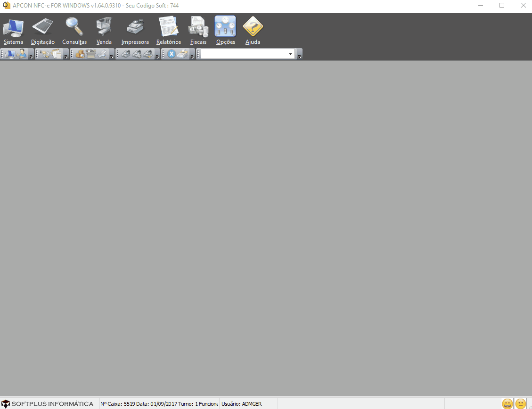
Task: Click the open box toolbar icon
Action: [x=91, y=54]
